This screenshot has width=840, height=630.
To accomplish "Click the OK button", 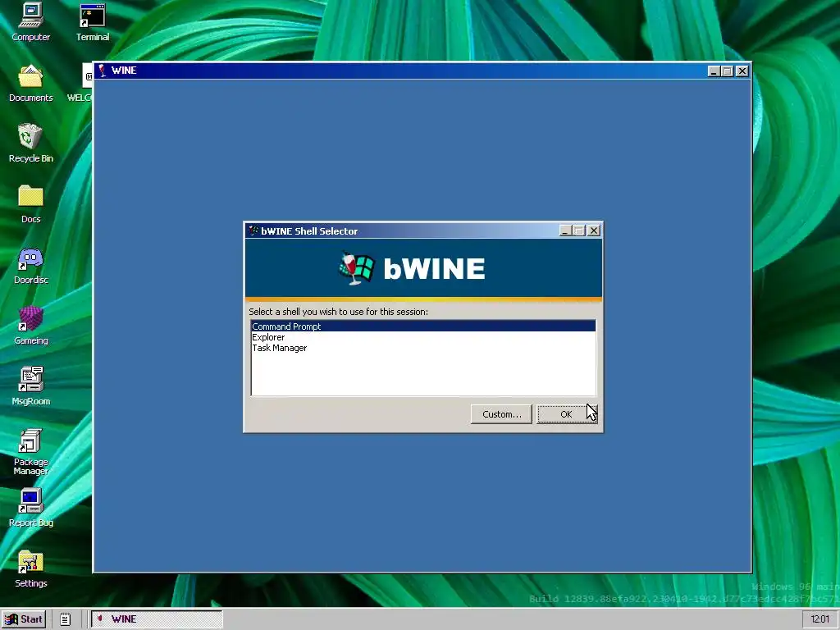I will 566,414.
